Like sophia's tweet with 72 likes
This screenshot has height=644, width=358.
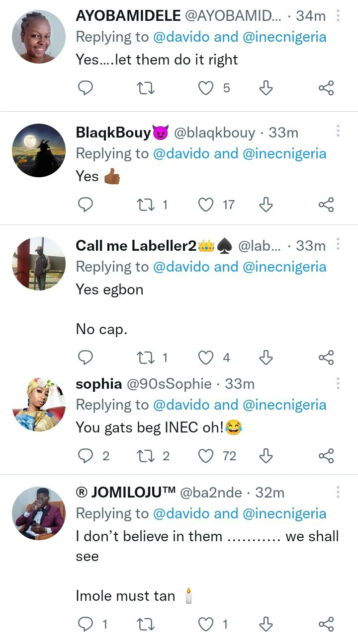[x=206, y=456]
